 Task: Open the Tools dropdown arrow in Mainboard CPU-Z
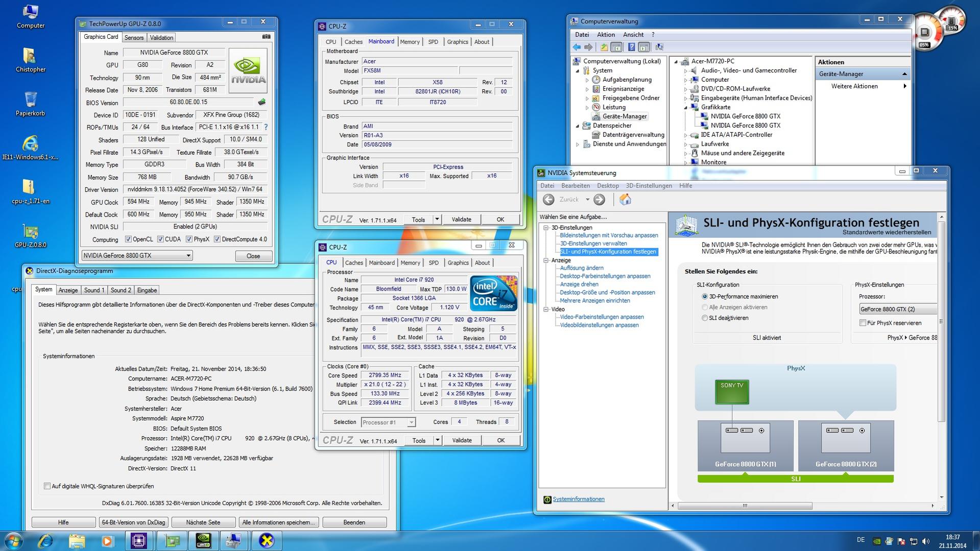(437, 220)
